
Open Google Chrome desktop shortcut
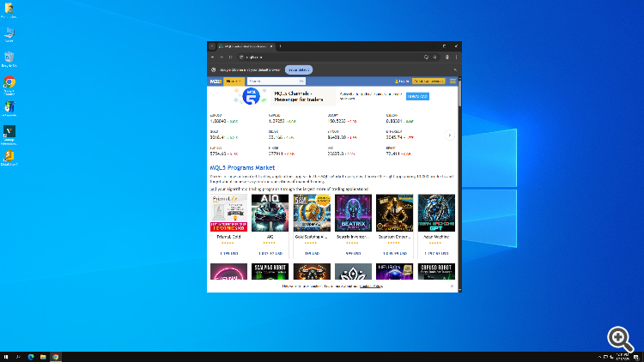pos(9,85)
